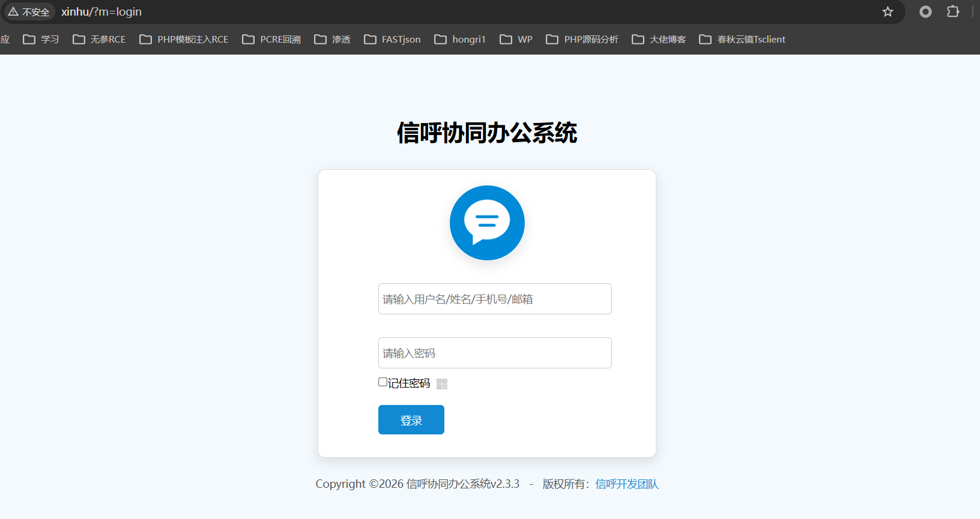Image resolution: width=980 pixels, height=519 pixels.
Task: Expand the FASTjson bookmark folder
Action: (x=392, y=40)
